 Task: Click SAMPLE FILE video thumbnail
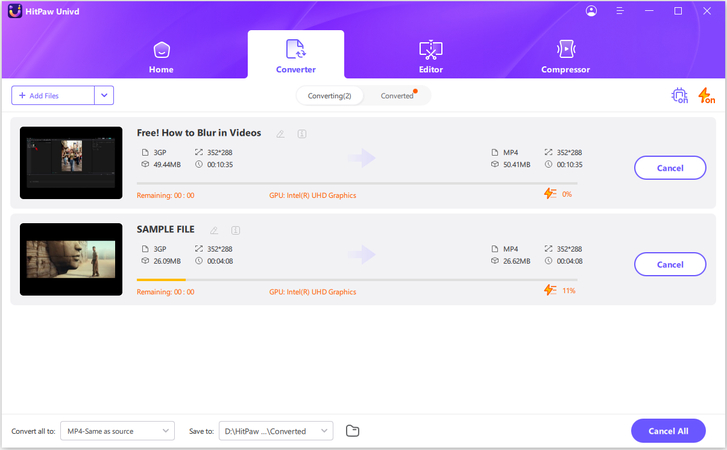(x=71, y=259)
